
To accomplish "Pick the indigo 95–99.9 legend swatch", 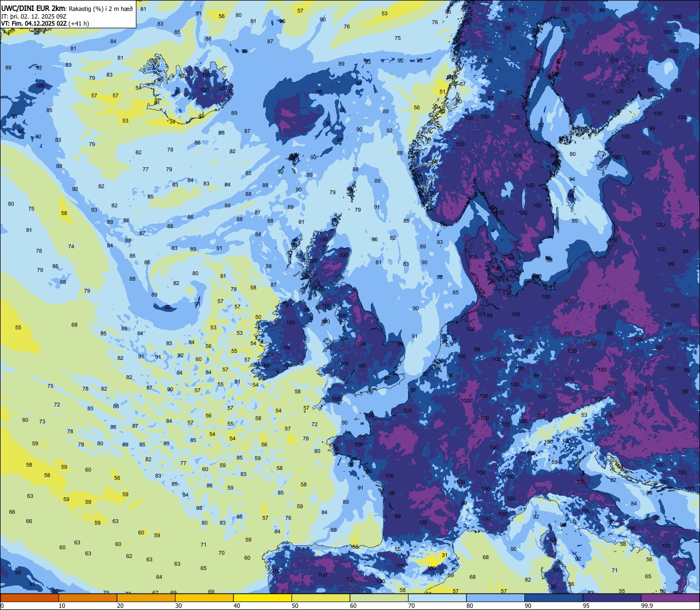I will tap(612, 598).
